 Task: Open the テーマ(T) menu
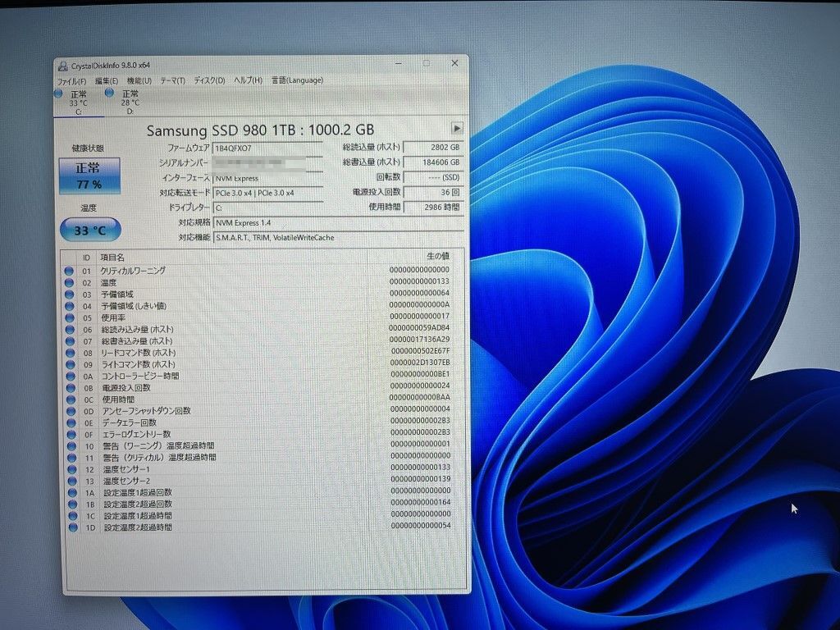(171, 80)
